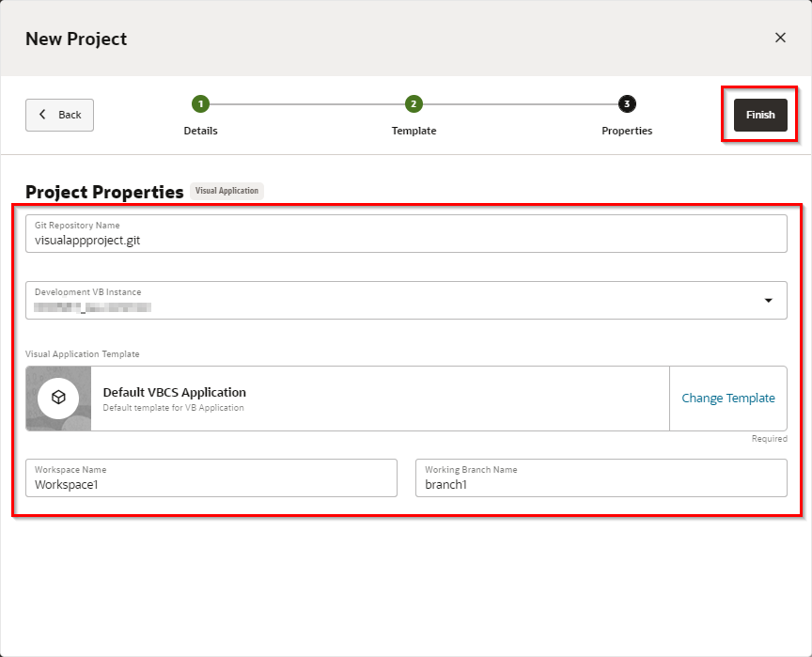Go to the Details step label
This screenshot has width=812, height=657.
pyautogui.click(x=200, y=131)
